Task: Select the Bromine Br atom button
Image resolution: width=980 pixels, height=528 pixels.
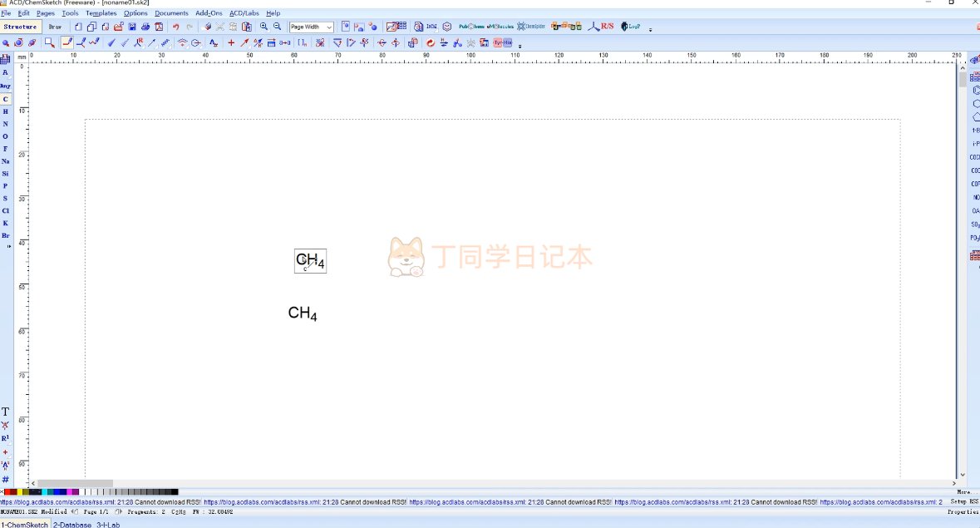Action: 6,235
